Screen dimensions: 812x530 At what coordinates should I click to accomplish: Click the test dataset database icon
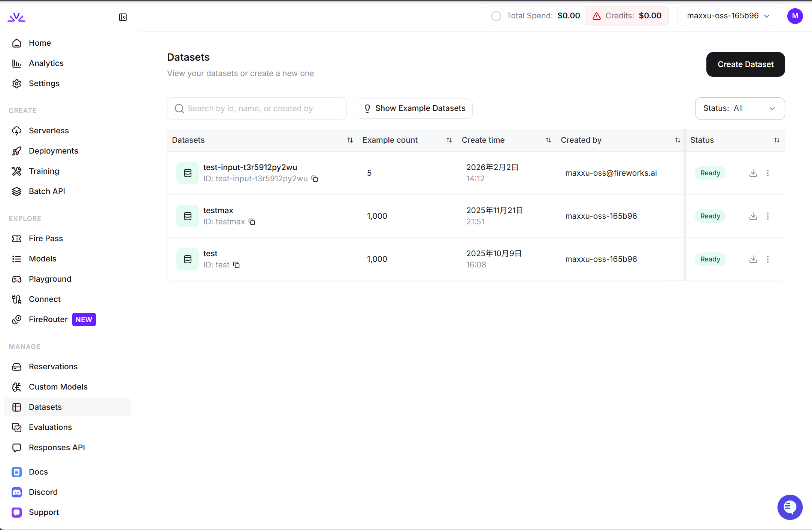[x=188, y=259]
